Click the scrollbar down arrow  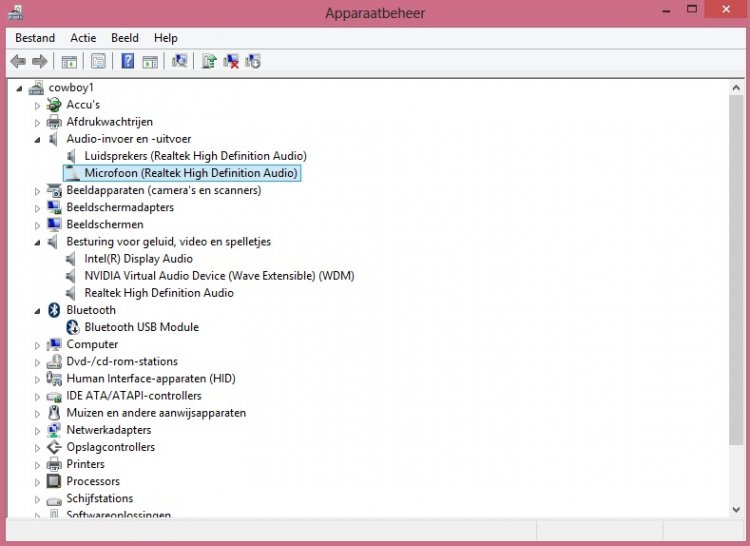736,510
